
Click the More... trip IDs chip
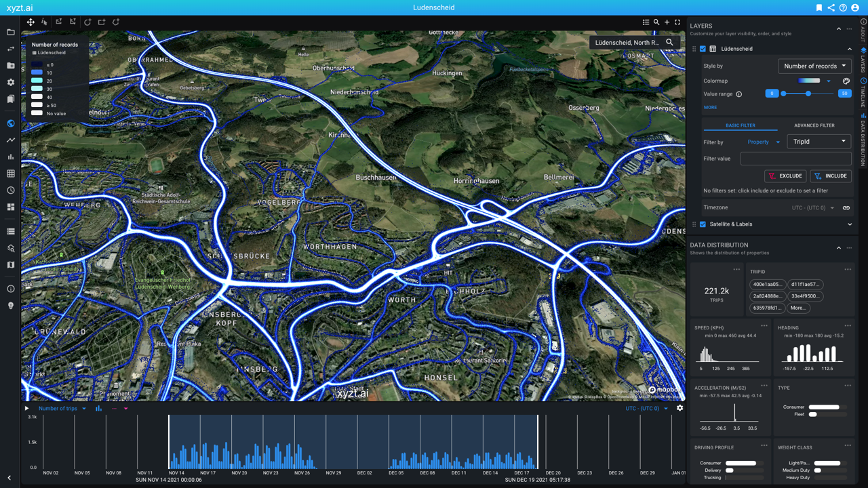click(798, 308)
